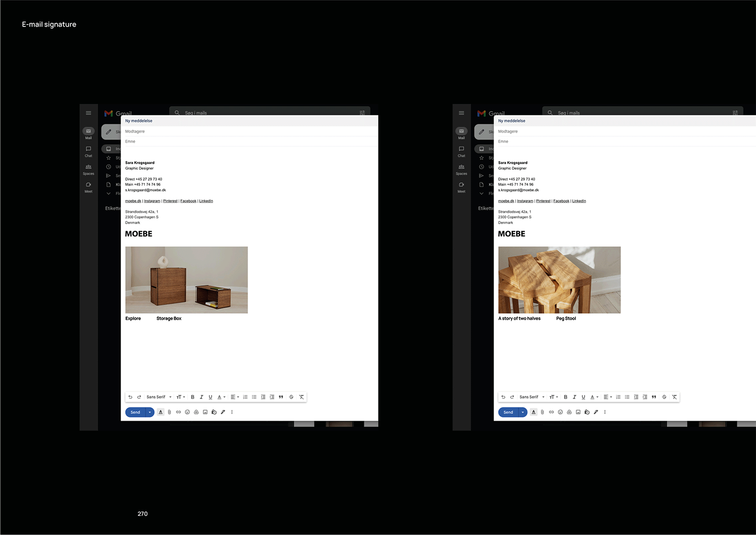Click the sent arrow icon in left Gmail
Viewport: 756px width, 535px height.
(109, 176)
